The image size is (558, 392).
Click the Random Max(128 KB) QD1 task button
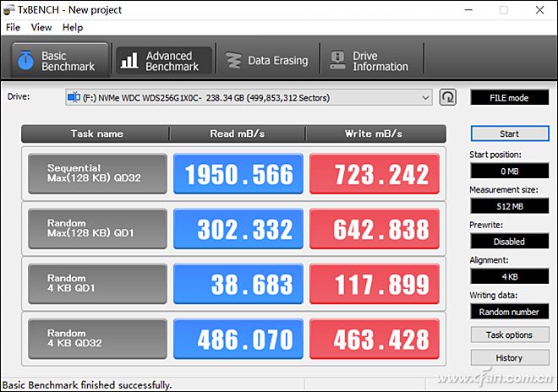point(97,229)
